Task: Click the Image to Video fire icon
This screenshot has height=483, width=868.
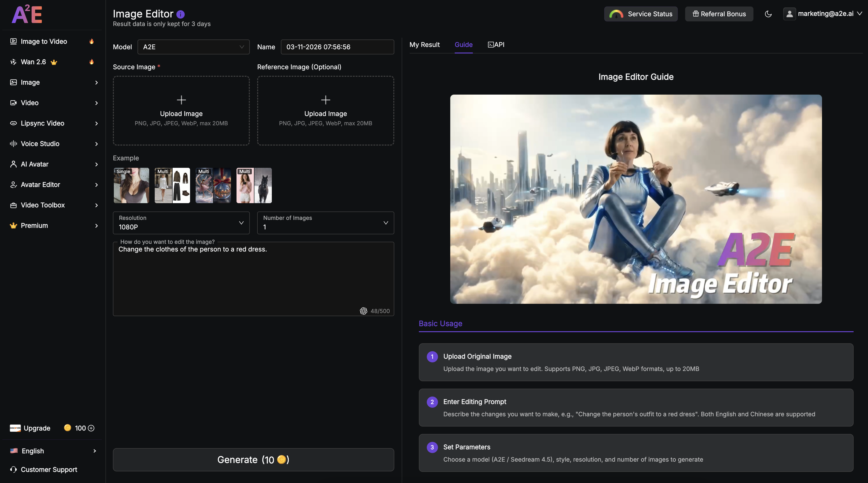Action: 91,41
